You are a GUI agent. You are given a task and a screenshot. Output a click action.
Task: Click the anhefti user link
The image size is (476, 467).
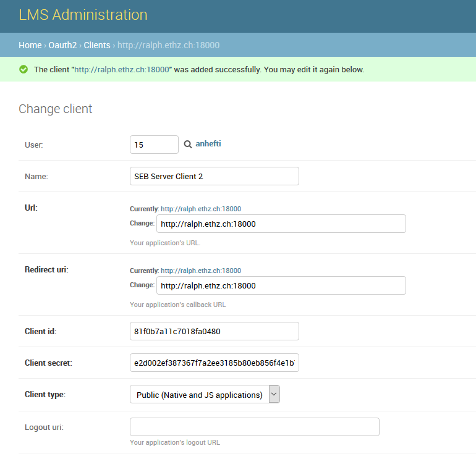[x=208, y=144]
